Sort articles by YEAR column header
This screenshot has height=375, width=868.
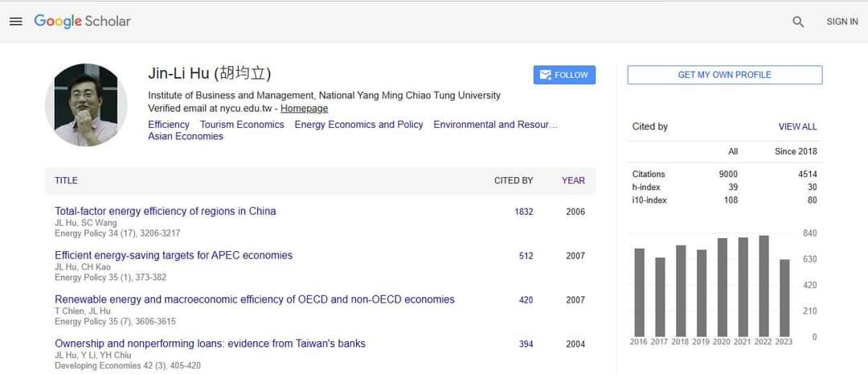coord(573,181)
